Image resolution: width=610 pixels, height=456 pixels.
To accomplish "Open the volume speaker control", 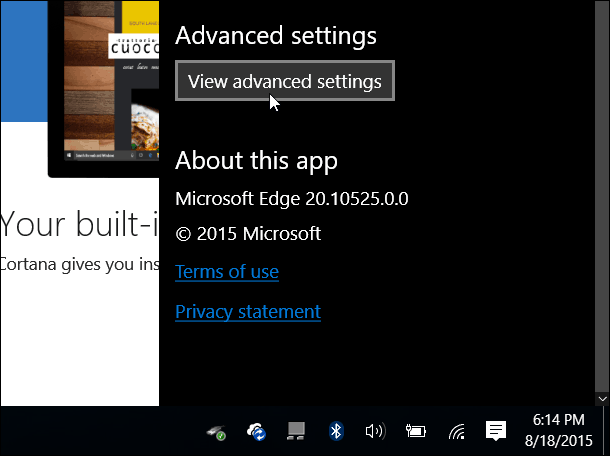I will [375, 431].
